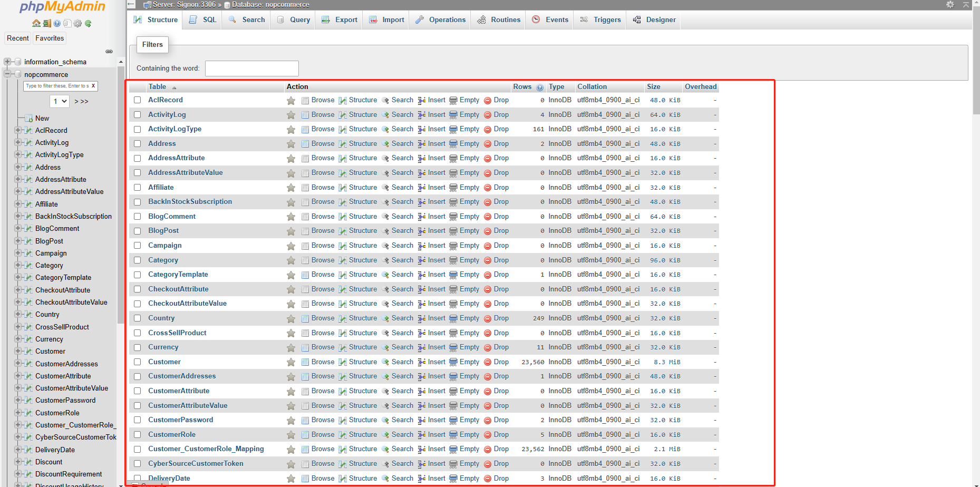
Task: Open the Import tab
Action: [387, 20]
